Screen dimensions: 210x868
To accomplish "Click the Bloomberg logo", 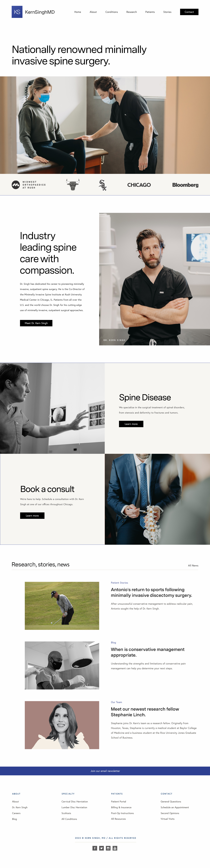I will click(185, 185).
